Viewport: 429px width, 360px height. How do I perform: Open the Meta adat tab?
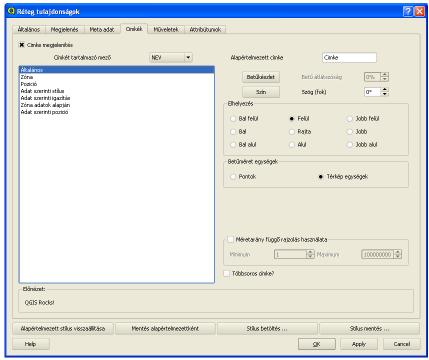102,30
